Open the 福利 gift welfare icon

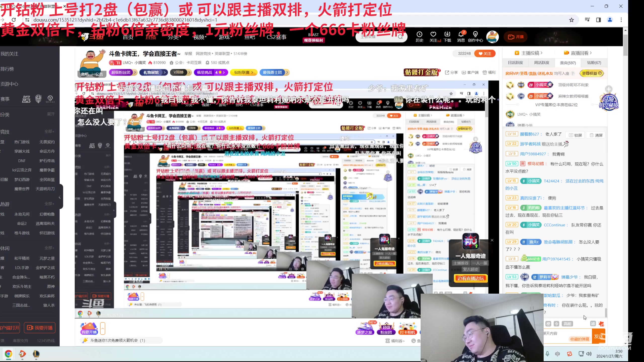pyautogui.click(x=489, y=72)
